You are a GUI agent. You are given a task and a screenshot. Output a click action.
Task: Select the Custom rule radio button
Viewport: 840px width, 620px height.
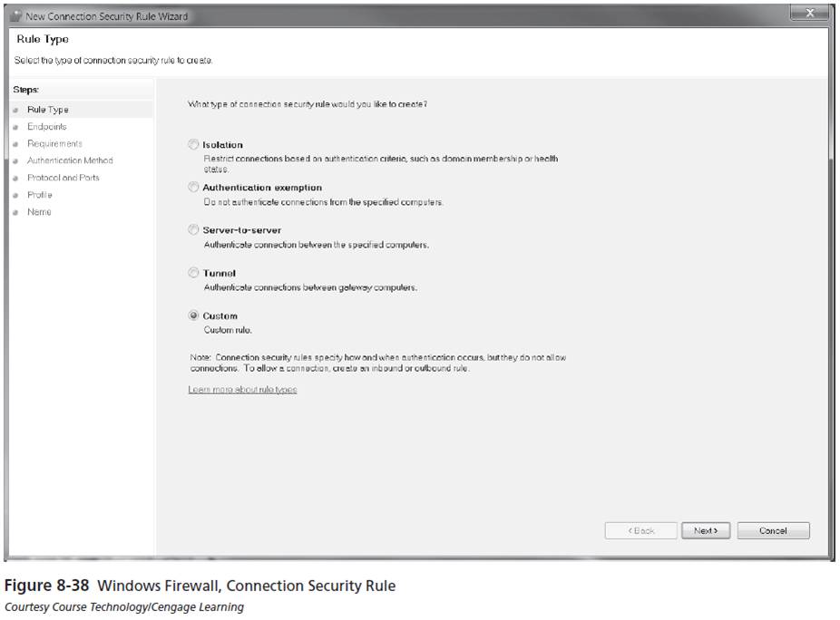tap(193, 315)
